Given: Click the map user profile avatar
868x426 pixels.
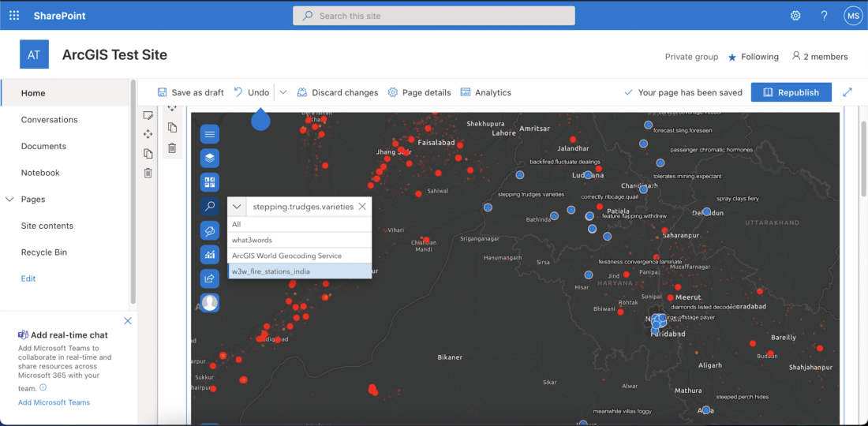Looking at the screenshot, I should tap(209, 303).
